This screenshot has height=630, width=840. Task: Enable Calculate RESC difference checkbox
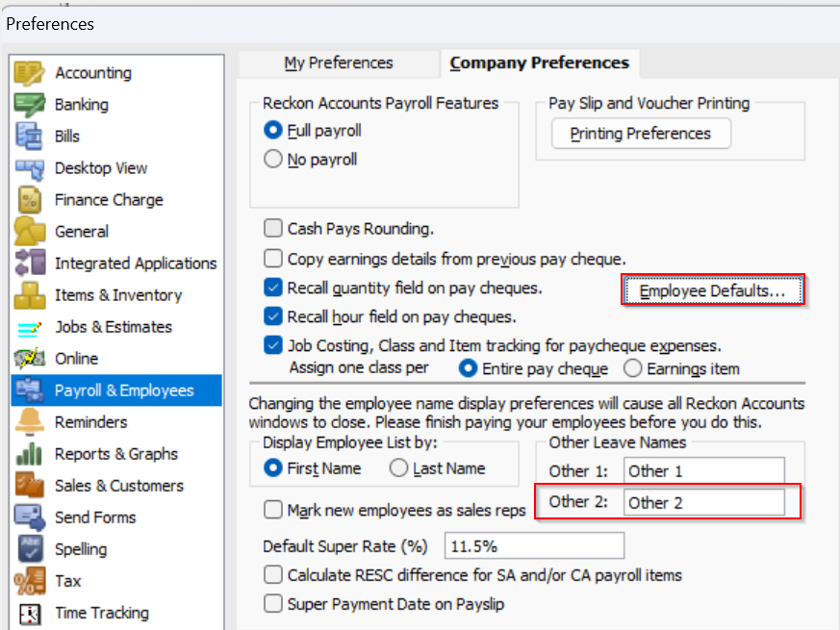click(273, 575)
